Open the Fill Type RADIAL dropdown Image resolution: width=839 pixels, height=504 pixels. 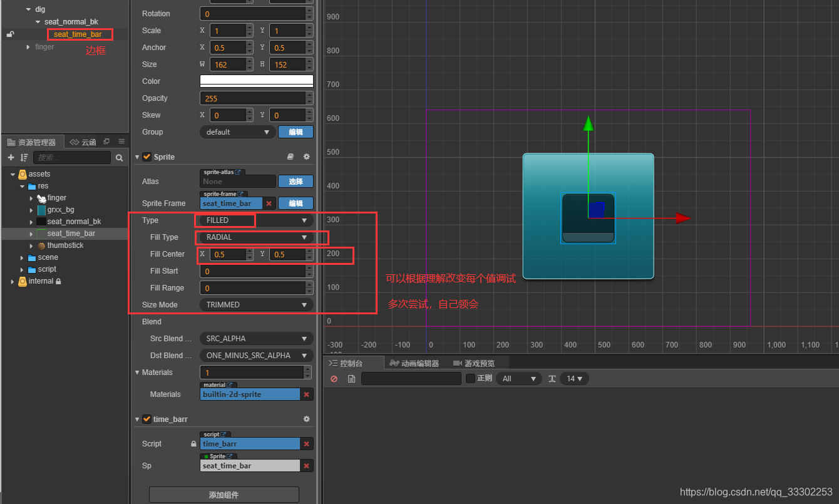[257, 237]
